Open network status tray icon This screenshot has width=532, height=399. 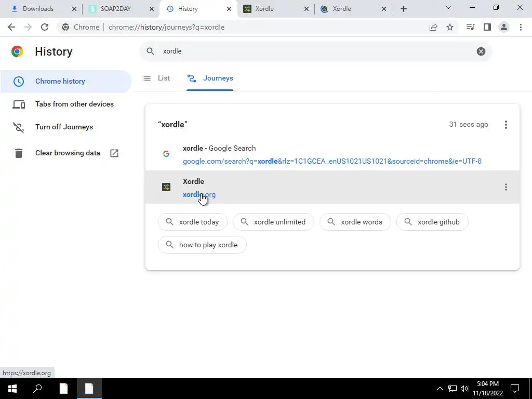point(453,389)
